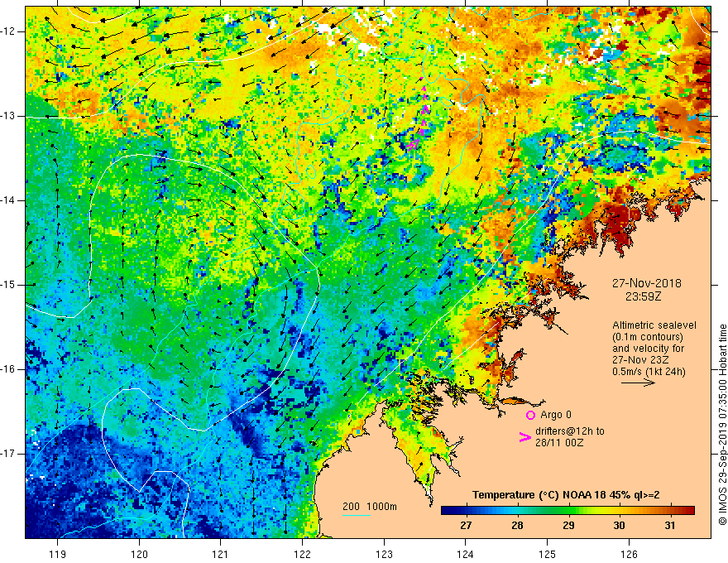Image resolution: width=728 pixels, height=563 pixels.
Task: Click the 'and velocity for' legend line
Action: pos(648,349)
